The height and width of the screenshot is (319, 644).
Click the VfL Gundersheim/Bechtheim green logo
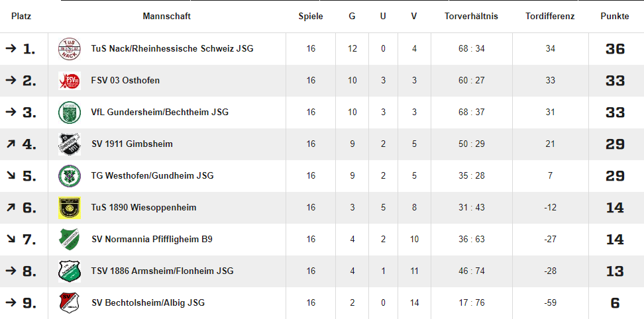(69, 113)
